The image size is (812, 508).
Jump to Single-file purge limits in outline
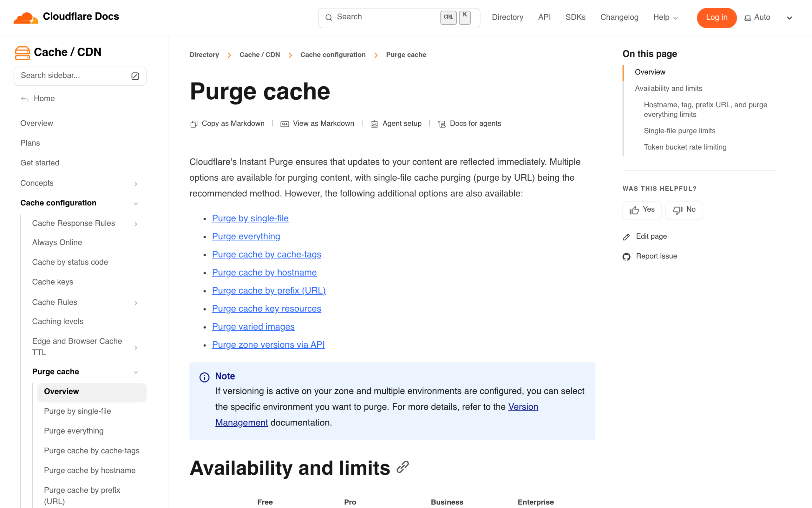click(679, 131)
